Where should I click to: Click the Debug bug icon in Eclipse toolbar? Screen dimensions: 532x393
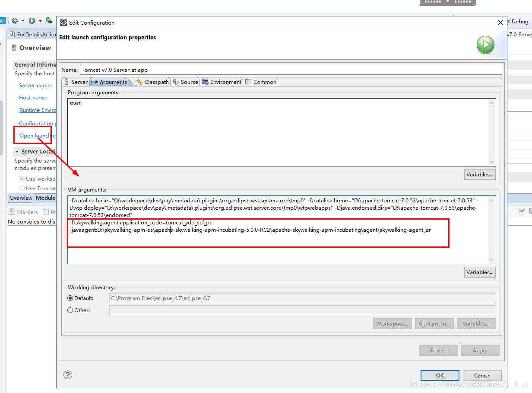[15, 21]
